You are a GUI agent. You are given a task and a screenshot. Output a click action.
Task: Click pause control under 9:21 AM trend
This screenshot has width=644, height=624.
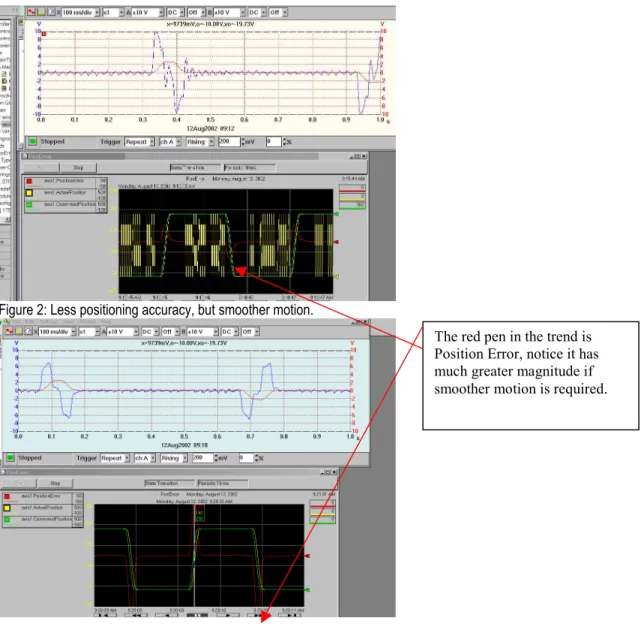coord(197,615)
